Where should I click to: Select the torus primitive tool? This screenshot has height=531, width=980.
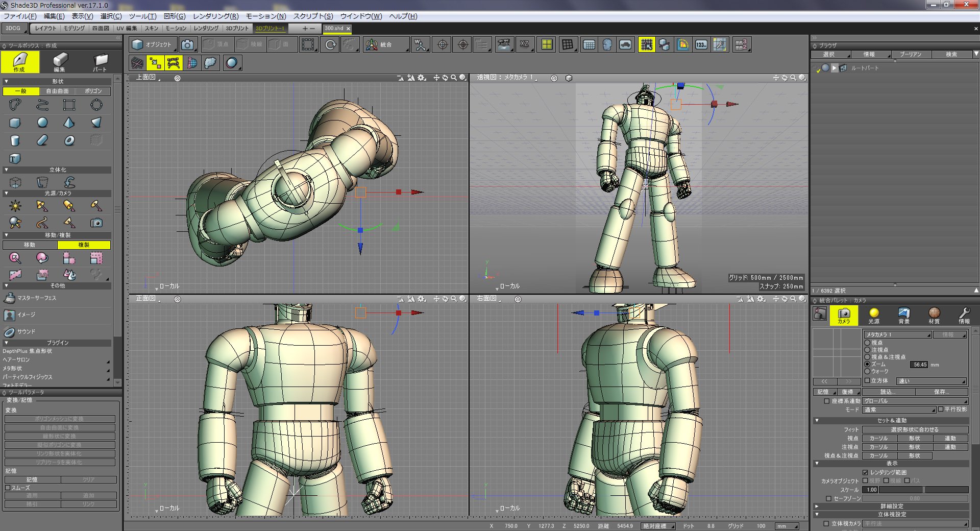[x=69, y=140]
